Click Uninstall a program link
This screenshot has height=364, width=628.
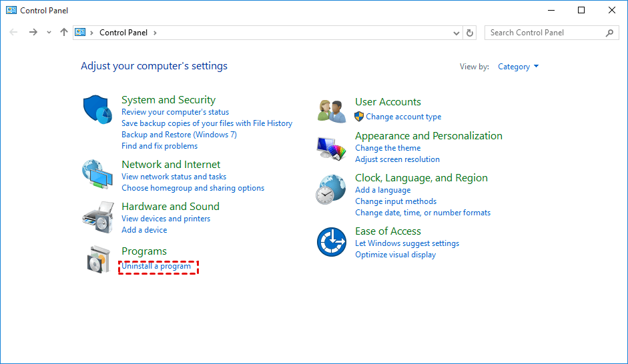(156, 266)
